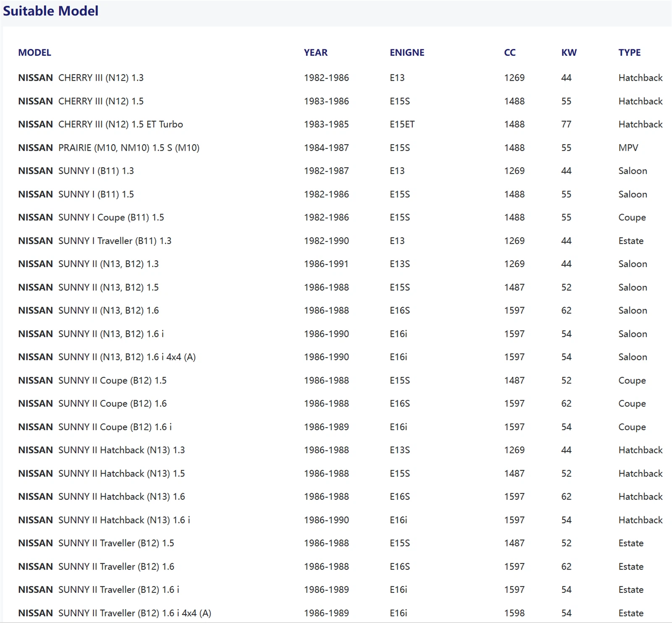Click E13 engine in CHERRY III 1.3 row
The height and width of the screenshot is (623, 672).
pos(397,78)
